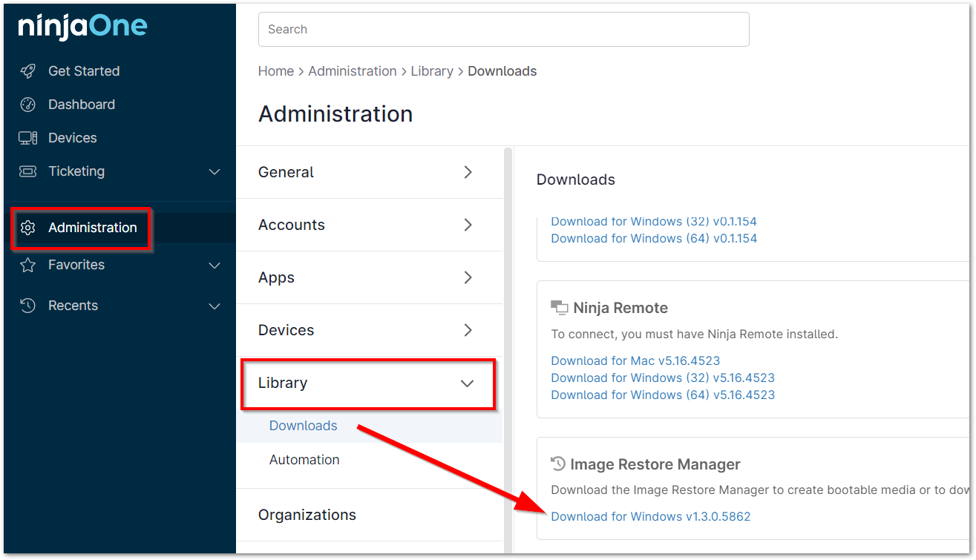
Task: Expand the Apps section
Action: [467, 277]
